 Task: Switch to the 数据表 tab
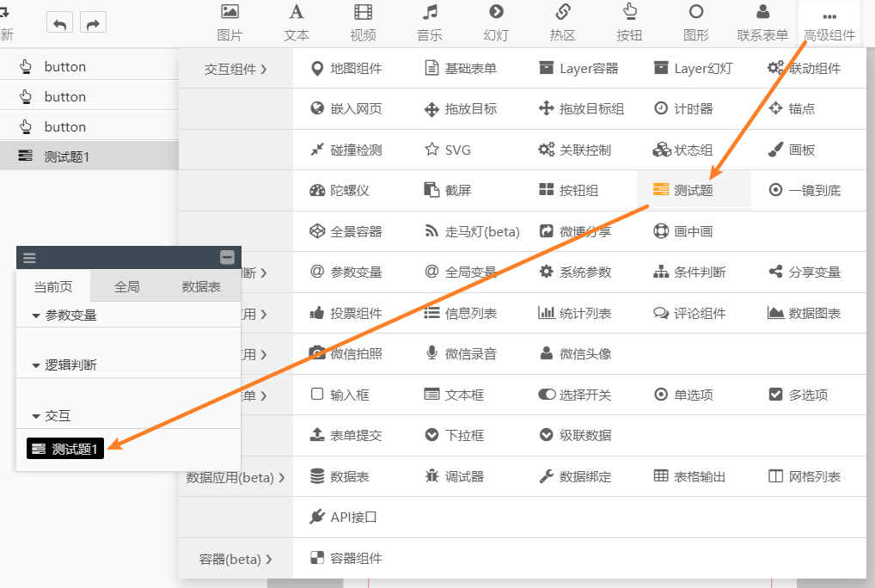point(201,286)
